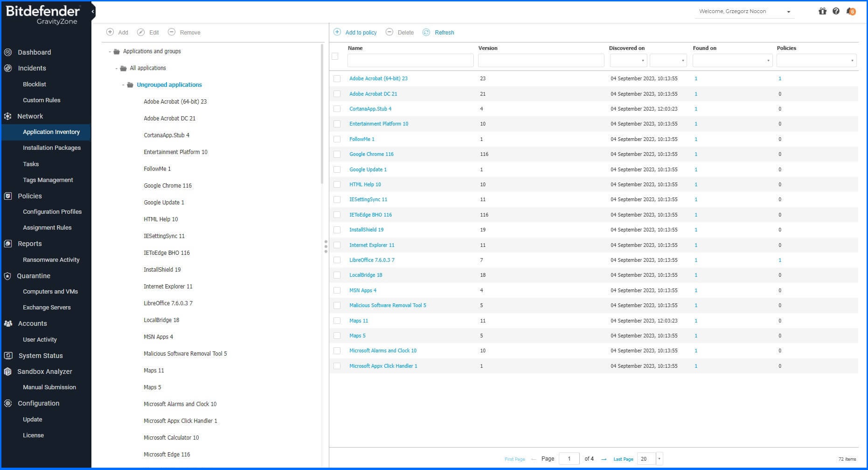868x470 pixels.
Task: Open the Dashboard section icon
Action: (x=8, y=52)
